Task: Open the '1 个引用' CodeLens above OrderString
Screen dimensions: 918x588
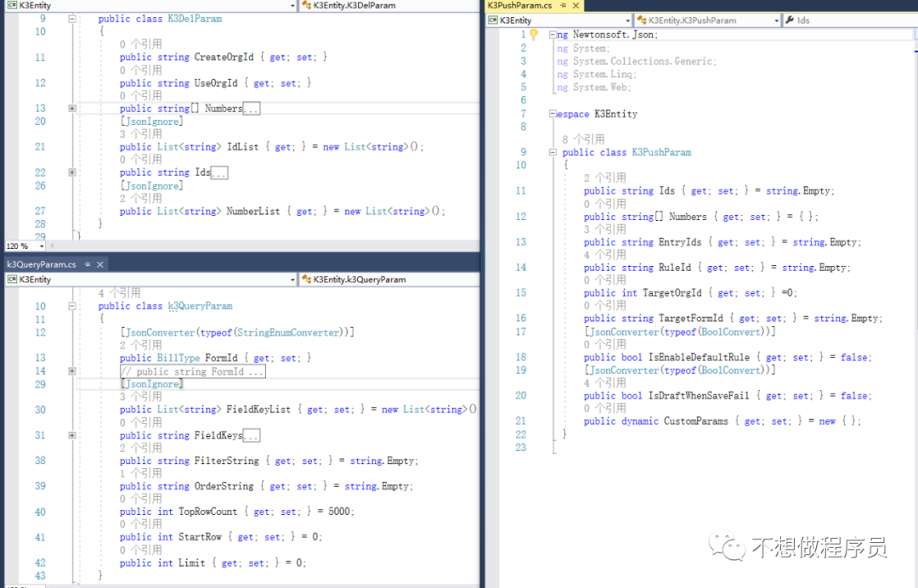Action: [x=140, y=473]
